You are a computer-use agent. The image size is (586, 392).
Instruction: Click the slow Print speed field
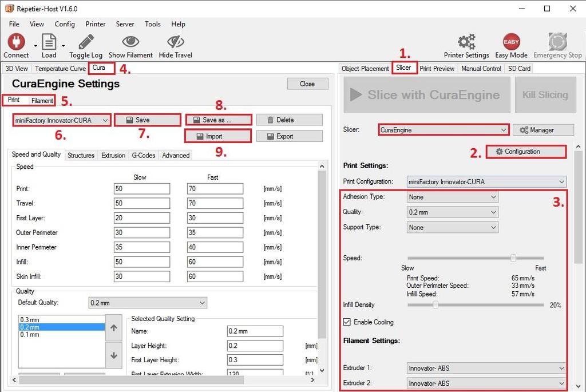tap(142, 189)
